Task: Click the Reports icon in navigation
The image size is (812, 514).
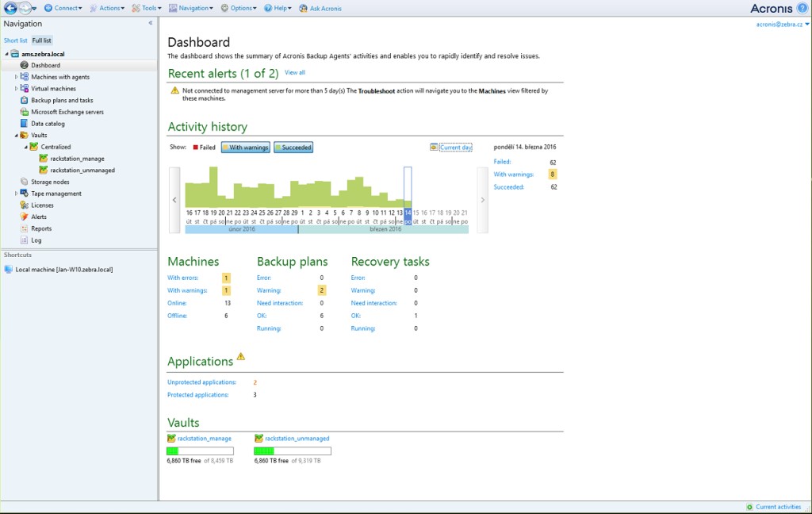Action: pos(24,228)
